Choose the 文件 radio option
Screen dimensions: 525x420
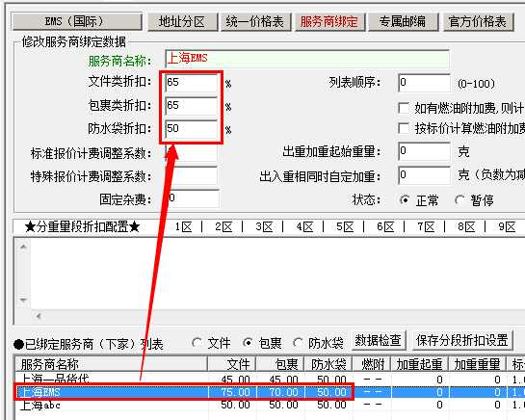(197, 342)
